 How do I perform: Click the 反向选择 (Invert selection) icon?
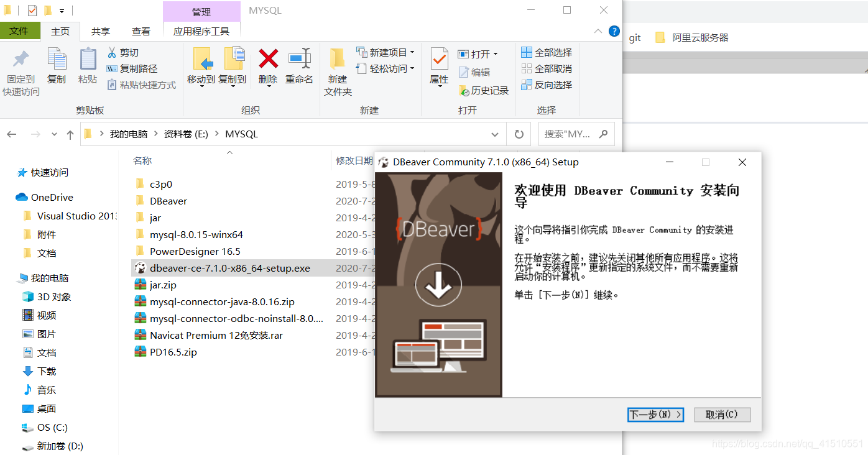[527, 85]
